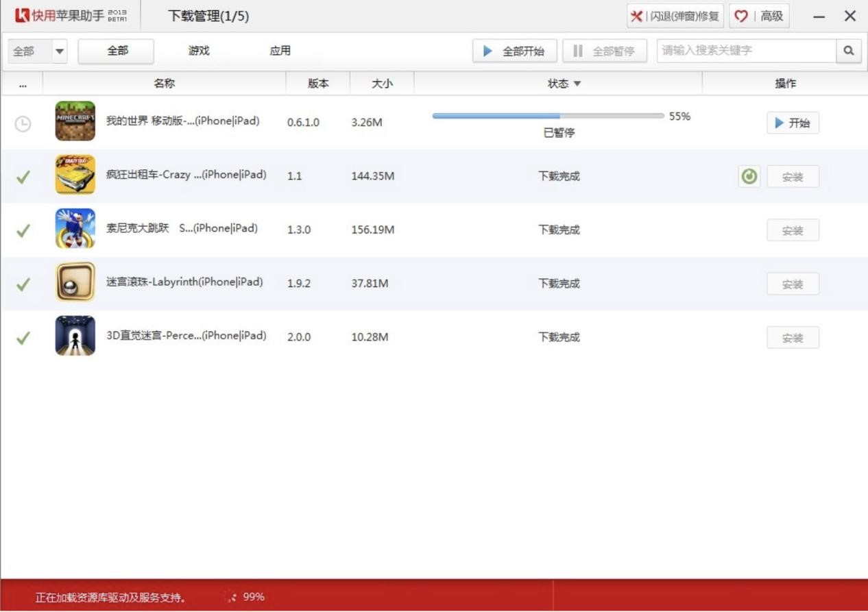Click the clock status icon for 我的世界

click(x=23, y=123)
